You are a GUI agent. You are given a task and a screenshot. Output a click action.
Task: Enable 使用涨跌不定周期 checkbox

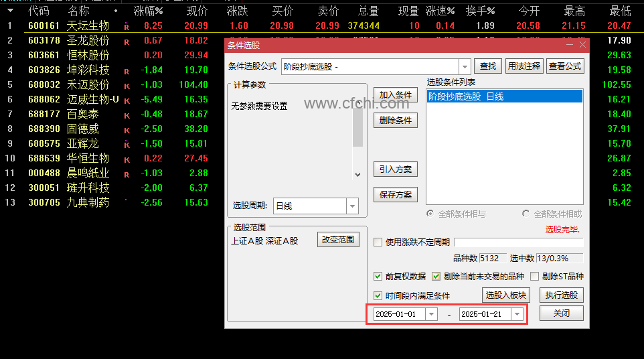point(378,242)
